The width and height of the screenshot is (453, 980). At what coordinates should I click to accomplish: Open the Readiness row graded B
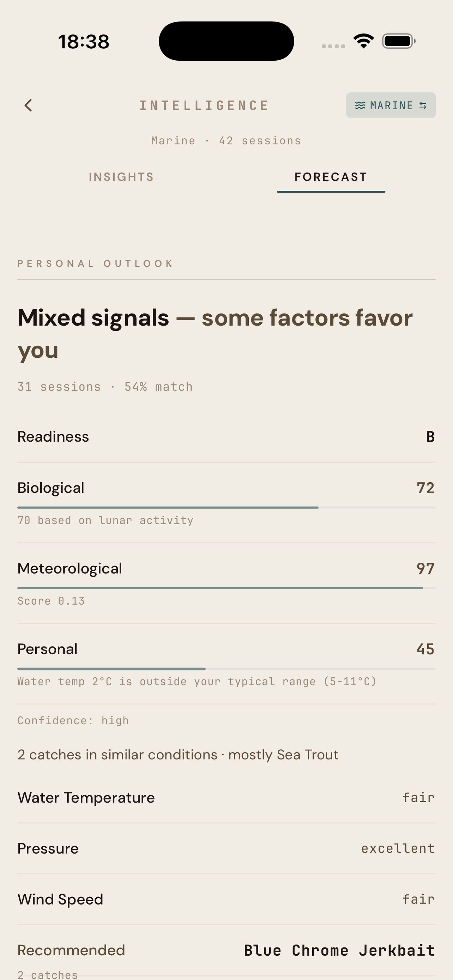pos(226,437)
